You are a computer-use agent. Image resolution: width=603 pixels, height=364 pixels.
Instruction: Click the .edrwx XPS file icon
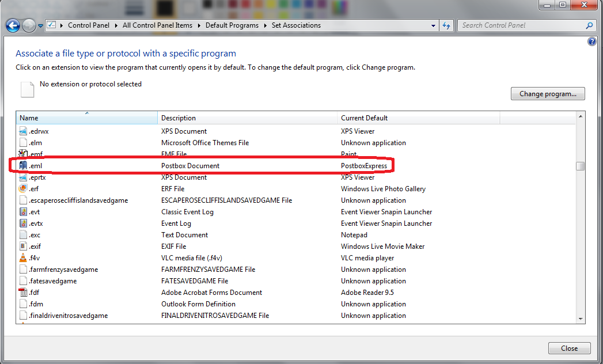(23, 131)
